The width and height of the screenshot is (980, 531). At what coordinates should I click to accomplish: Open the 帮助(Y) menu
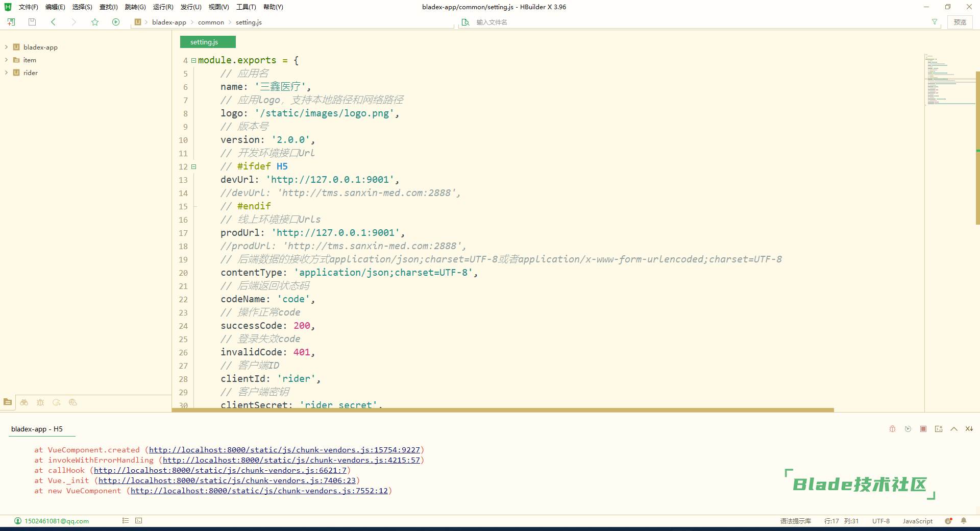(x=273, y=7)
